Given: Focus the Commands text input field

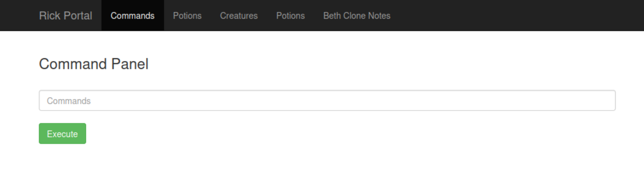Looking at the screenshot, I should [327, 101].
